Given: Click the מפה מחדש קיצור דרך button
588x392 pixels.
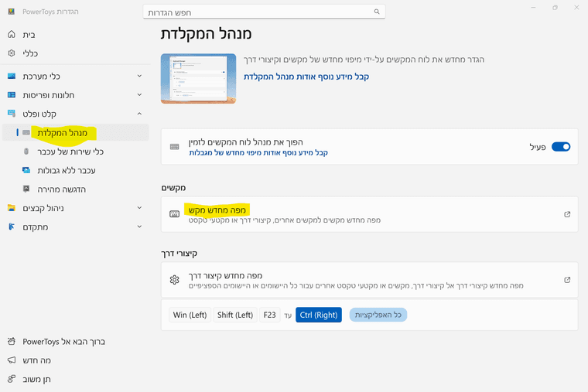Looking at the screenshot, I should click(x=369, y=280).
